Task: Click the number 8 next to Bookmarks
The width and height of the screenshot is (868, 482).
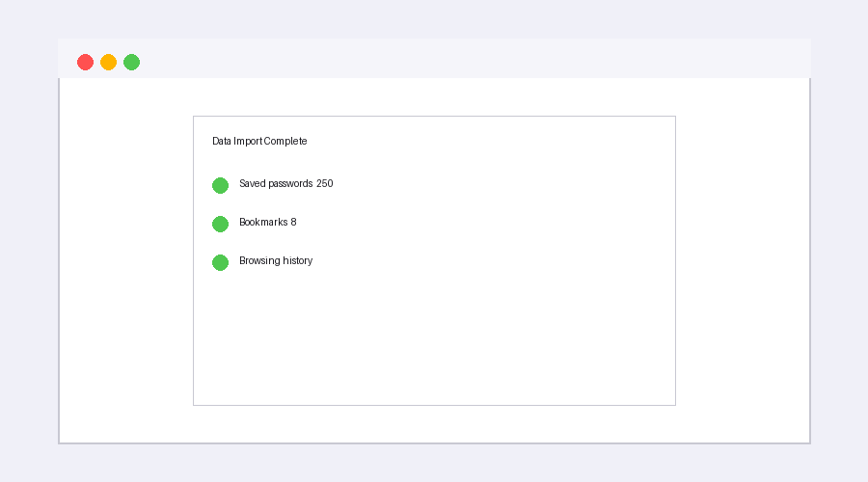Action: point(293,223)
